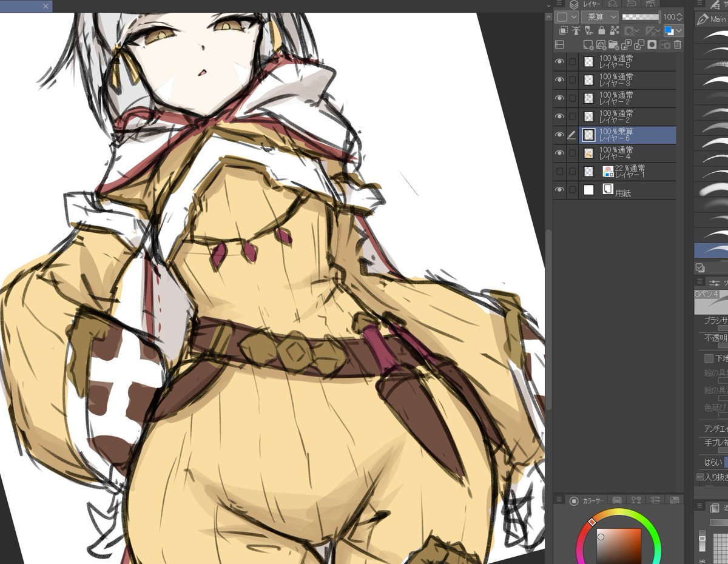The image size is (728, 564).
Task: Toggle lock transparent pixels icon
Action: click(x=615, y=31)
